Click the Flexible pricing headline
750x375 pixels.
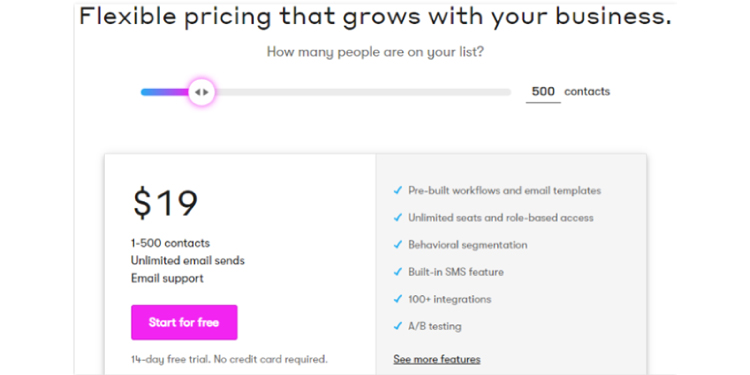375,16
